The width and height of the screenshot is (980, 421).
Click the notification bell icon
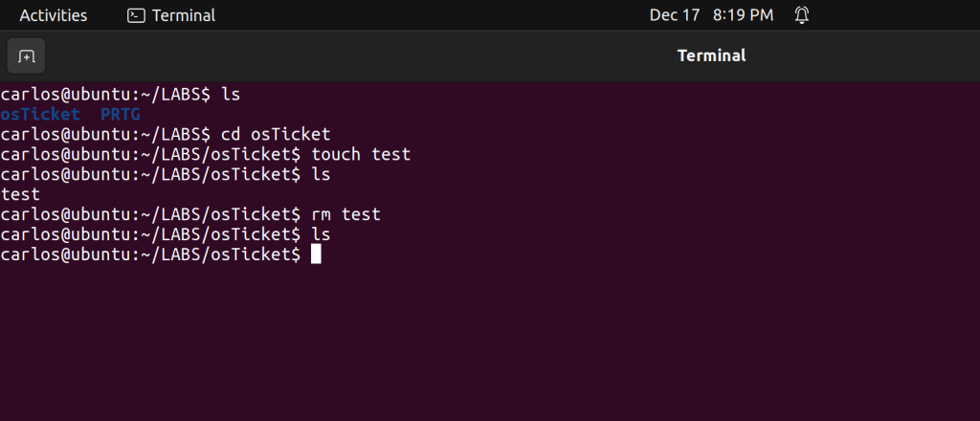pyautogui.click(x=802, y=15)
